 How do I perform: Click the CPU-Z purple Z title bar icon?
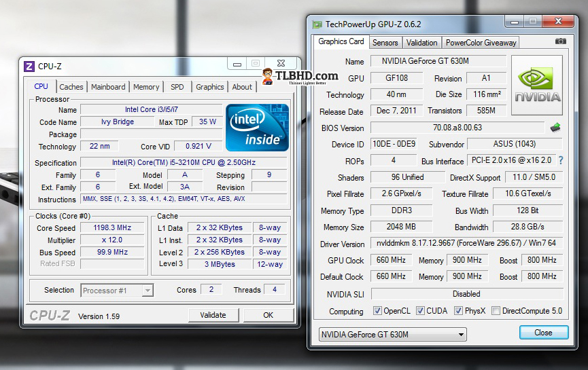(x=29, y=67)
